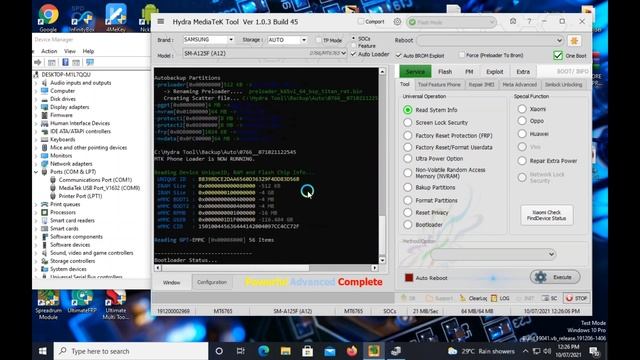Screen dimensions: 640x360
Task: Click the Windows Start button
Action: pyautogui.click(x=42, y=351)
